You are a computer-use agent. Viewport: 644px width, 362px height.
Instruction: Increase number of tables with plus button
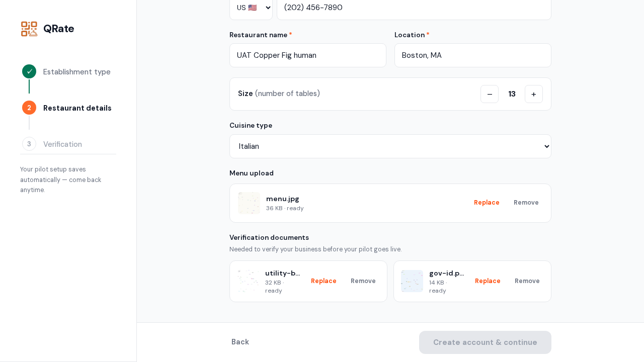pyautogui.click(x=534, y=94)
